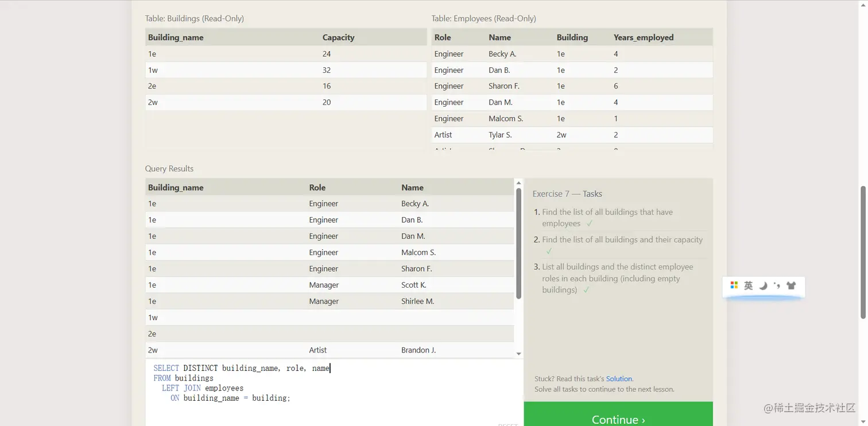This screenshot has width=868, height=426.
Task: Click the Years_employed header in the Employees table
Action: (644, 37)
